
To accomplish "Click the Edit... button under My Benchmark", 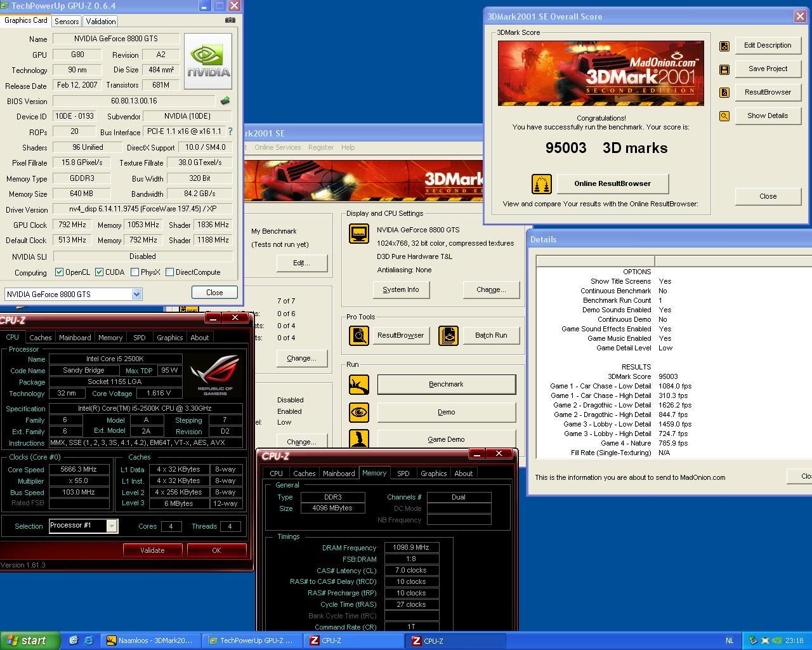I will pyautogui.click(x=301, y=263).
